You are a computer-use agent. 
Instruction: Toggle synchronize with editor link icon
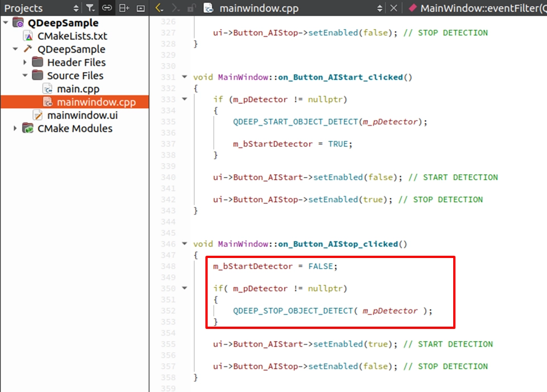click(107, 8)
